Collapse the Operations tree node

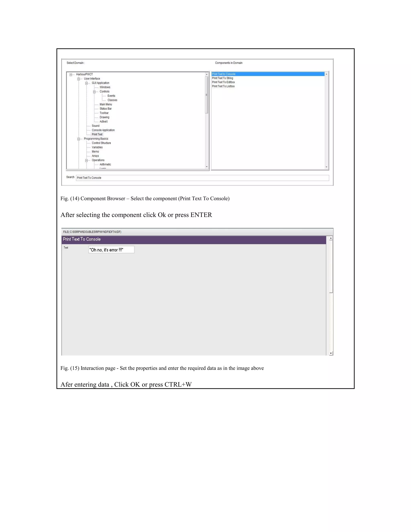(86, 161)
